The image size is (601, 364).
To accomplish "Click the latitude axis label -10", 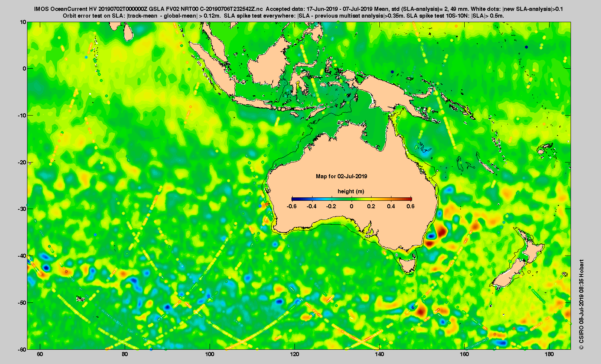I will 21,116.
